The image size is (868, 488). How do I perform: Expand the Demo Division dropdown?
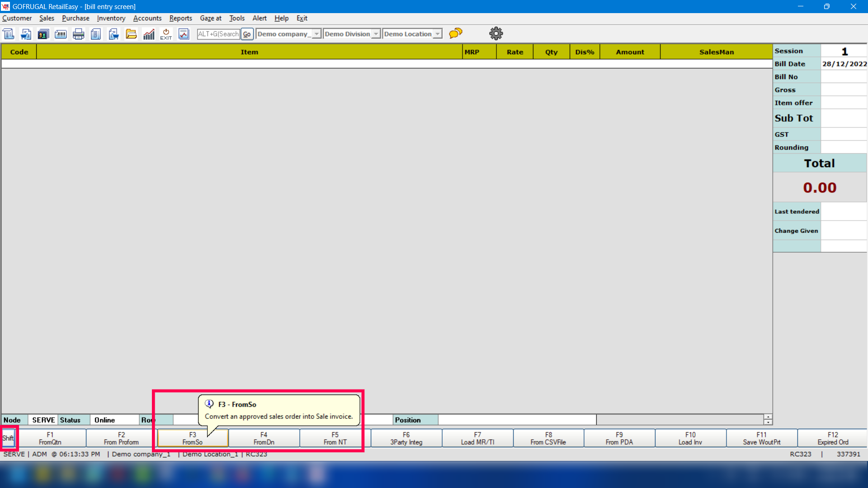pyautogui.click(x=376, y=34)
